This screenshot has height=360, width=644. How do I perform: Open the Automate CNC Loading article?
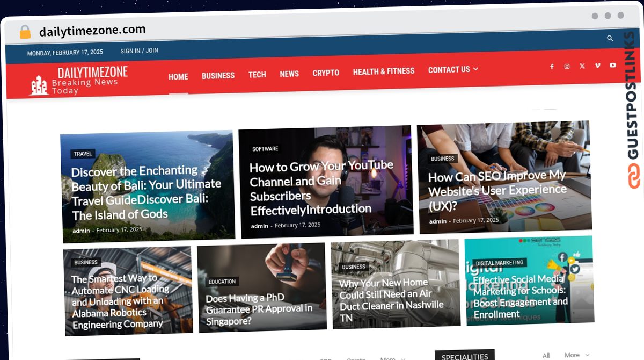point(120,301)
